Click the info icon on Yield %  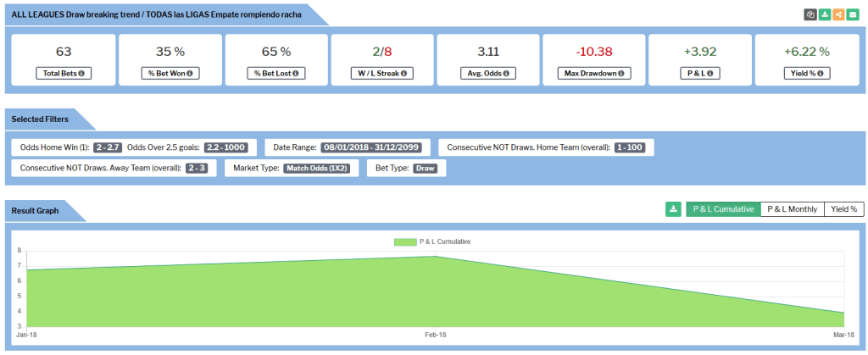pyautogui.click(x=822, y=74)
